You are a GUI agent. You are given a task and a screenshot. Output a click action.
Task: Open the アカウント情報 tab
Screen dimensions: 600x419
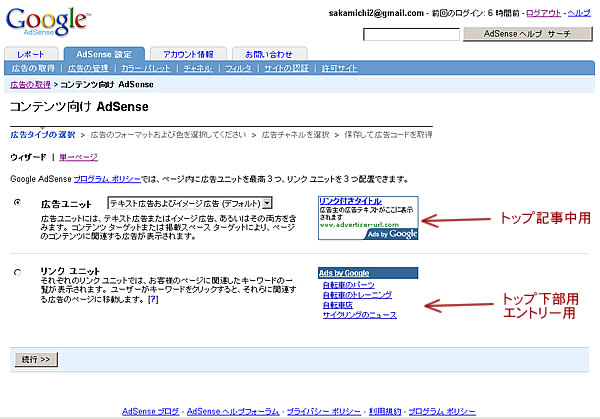tap(187, 54)
